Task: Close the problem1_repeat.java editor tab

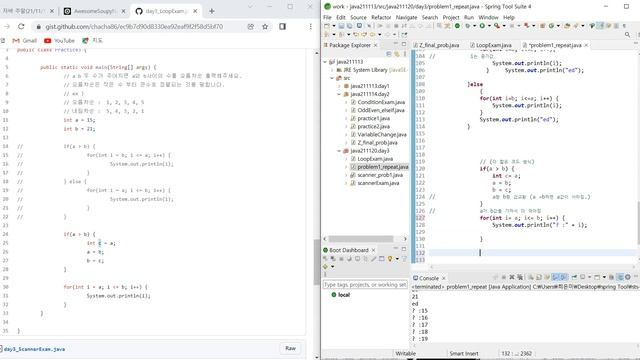Action: (586, 45)
